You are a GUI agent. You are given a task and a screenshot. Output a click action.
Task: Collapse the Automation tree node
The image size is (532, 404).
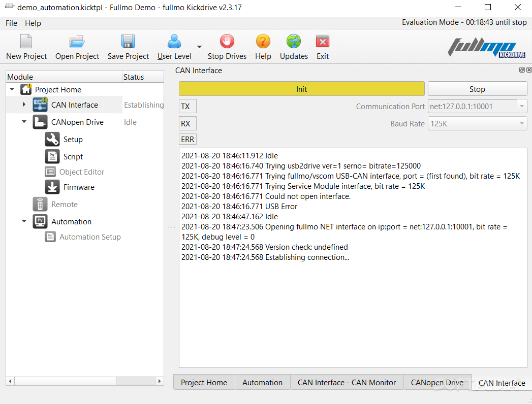pyautogui.click(x=24, y=221)
